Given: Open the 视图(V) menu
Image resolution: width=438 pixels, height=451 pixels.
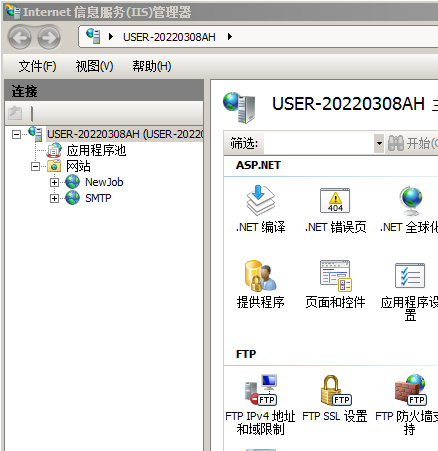Looking at the screenshot, I should tap(94, 66).
